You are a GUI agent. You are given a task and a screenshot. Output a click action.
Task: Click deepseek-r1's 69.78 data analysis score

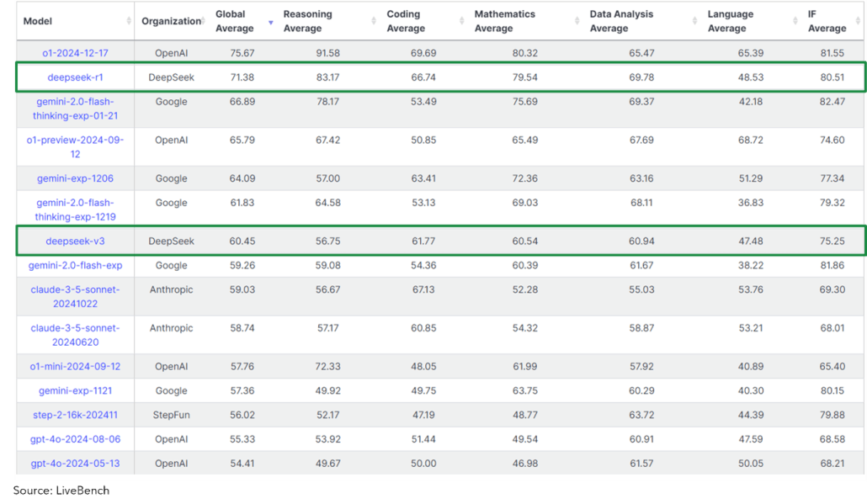(641, 77)
